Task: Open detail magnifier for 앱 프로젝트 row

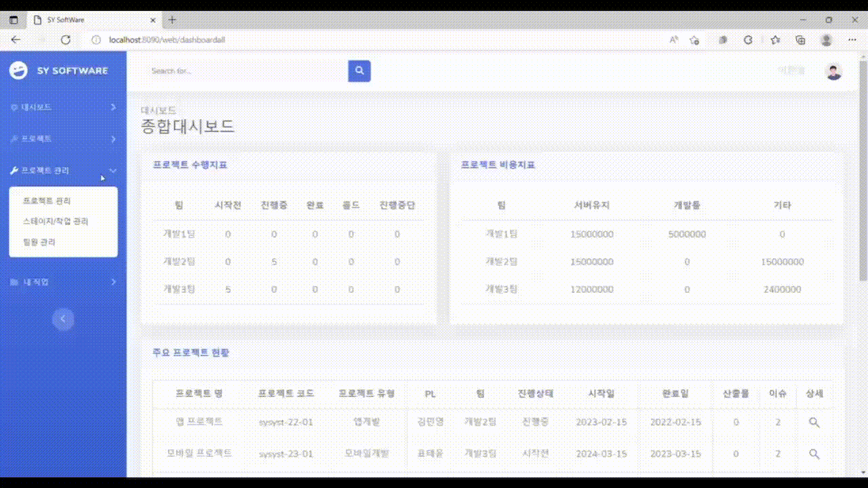Action: click(x=814, y=422)
